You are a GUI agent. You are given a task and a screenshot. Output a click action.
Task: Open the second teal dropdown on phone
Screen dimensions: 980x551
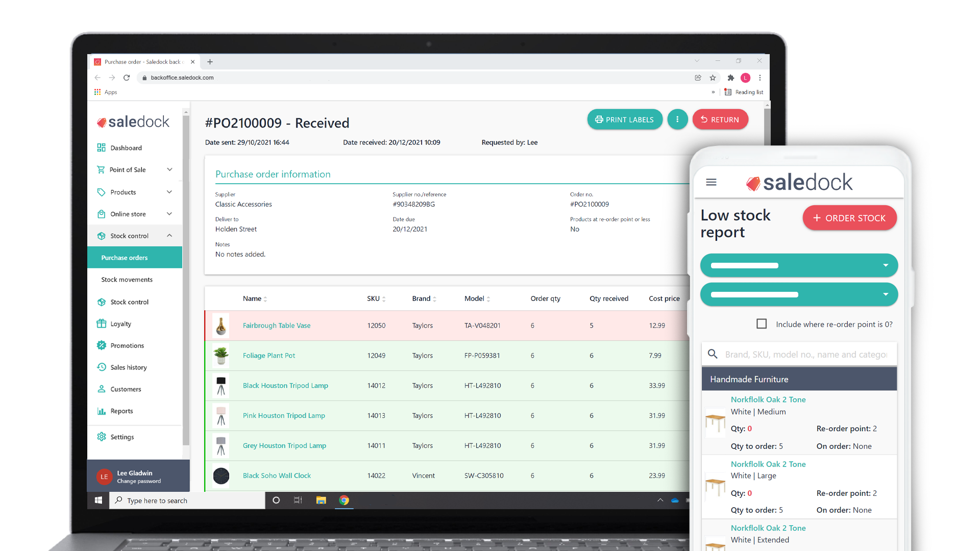799,294
